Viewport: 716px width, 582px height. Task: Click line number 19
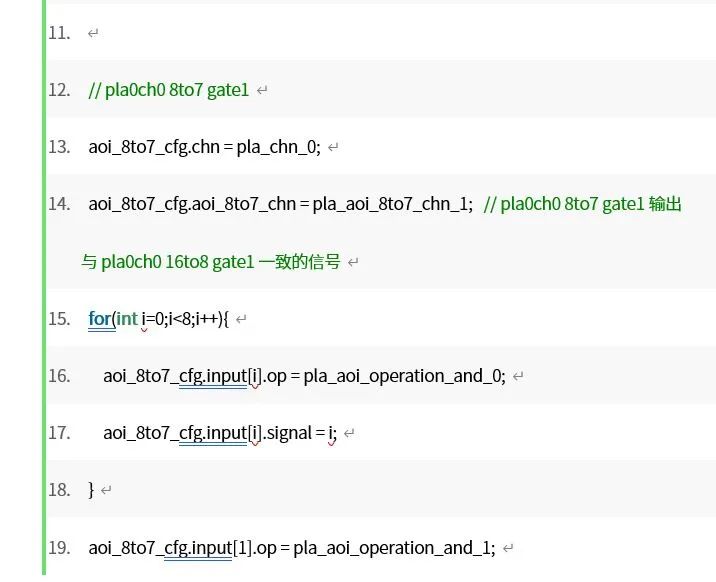pos(59,548)
